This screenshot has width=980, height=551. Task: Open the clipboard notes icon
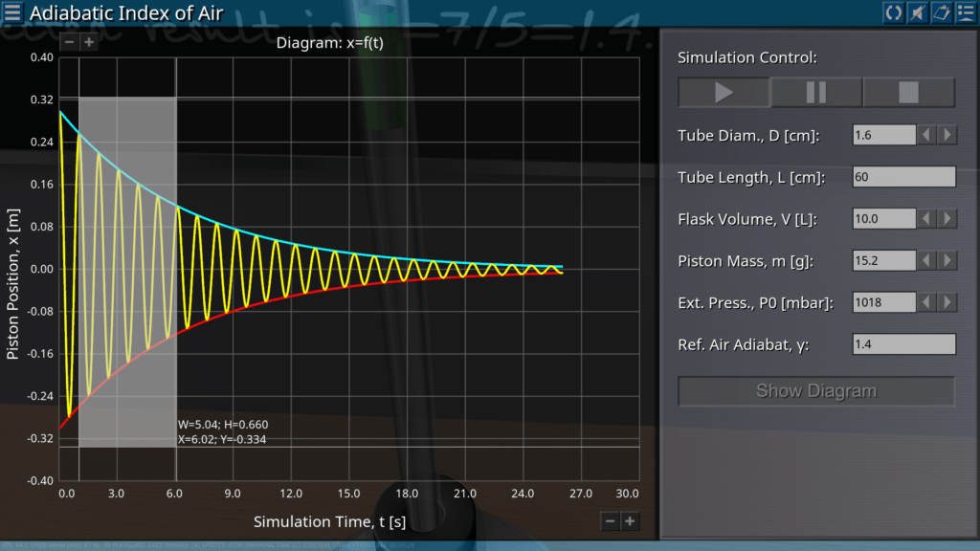[x=941, y=12]
